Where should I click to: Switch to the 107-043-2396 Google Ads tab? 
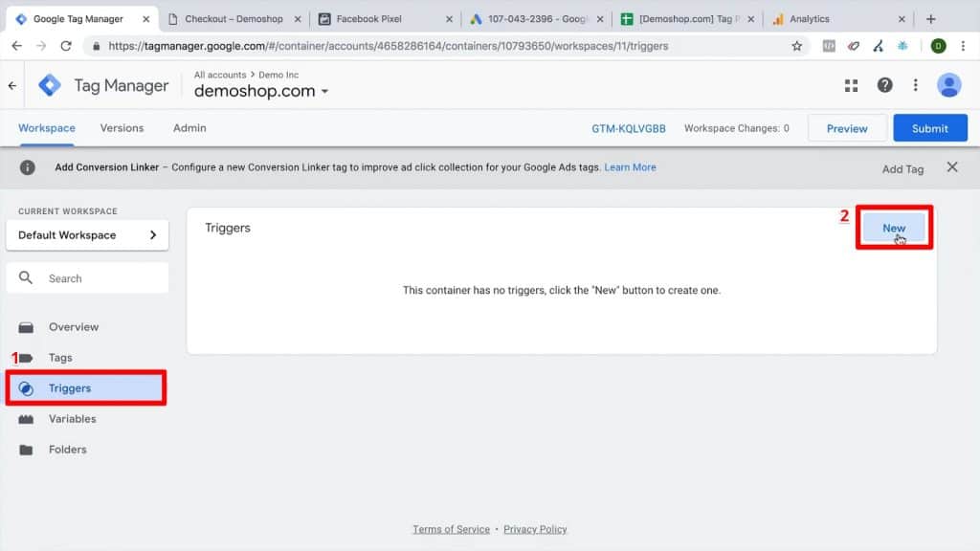pos(536,19)
